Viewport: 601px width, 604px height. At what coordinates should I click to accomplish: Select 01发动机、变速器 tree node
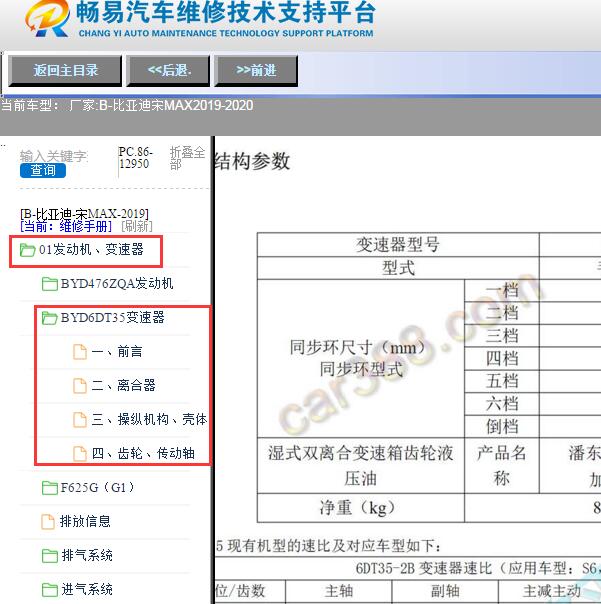91,250
